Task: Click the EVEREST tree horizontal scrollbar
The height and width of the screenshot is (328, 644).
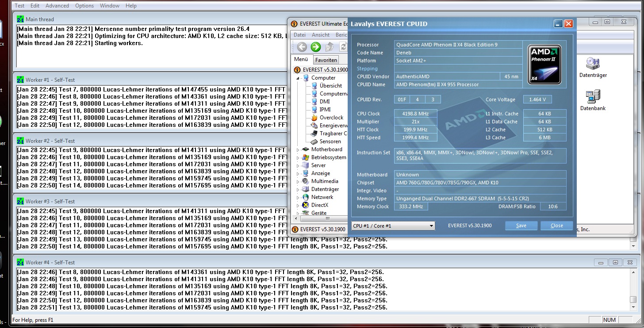Action: click(x=320, y=218)
